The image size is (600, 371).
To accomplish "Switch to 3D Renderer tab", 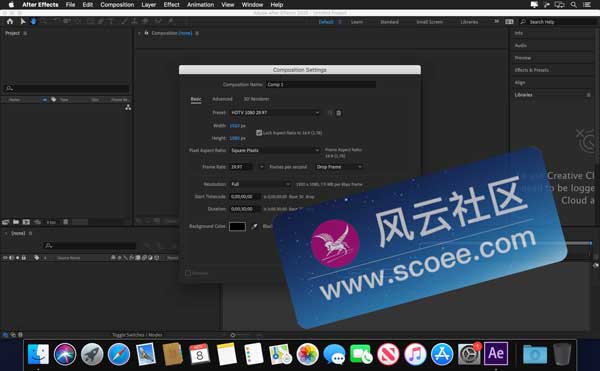I will [x=256, y=99].
